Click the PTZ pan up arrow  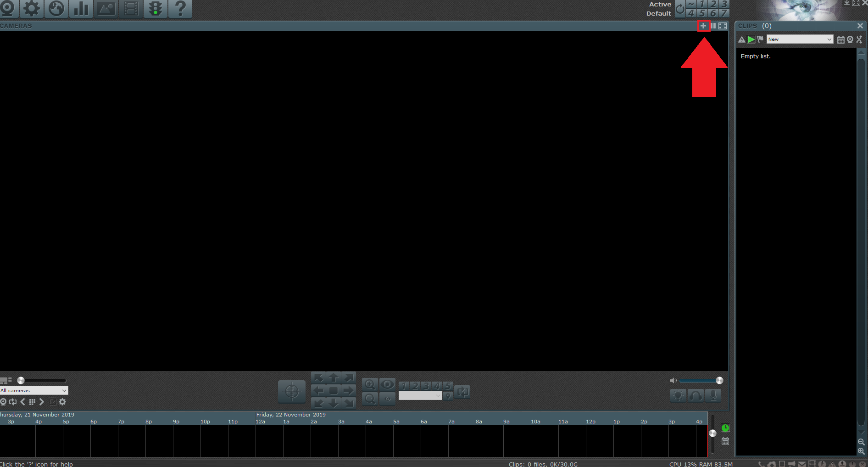pyautogui.click(x=334, y=378)
